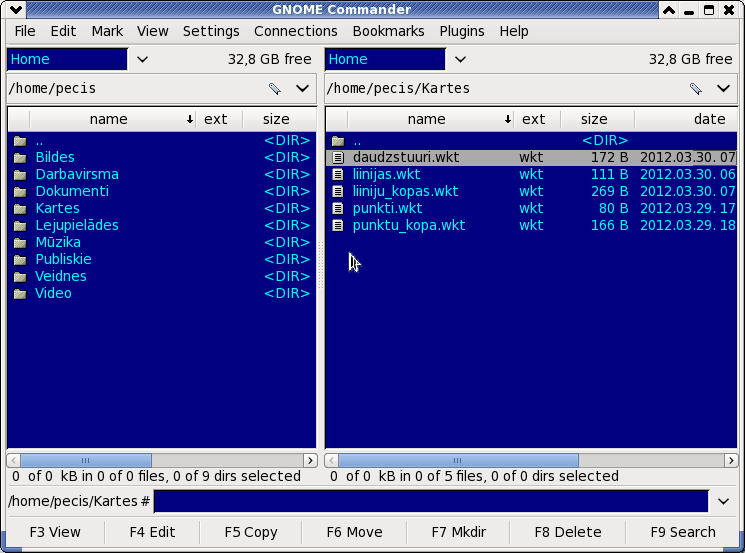
Task: Click the file icon of daudzstuuri.wkt
Action: (x=338, y=157)
